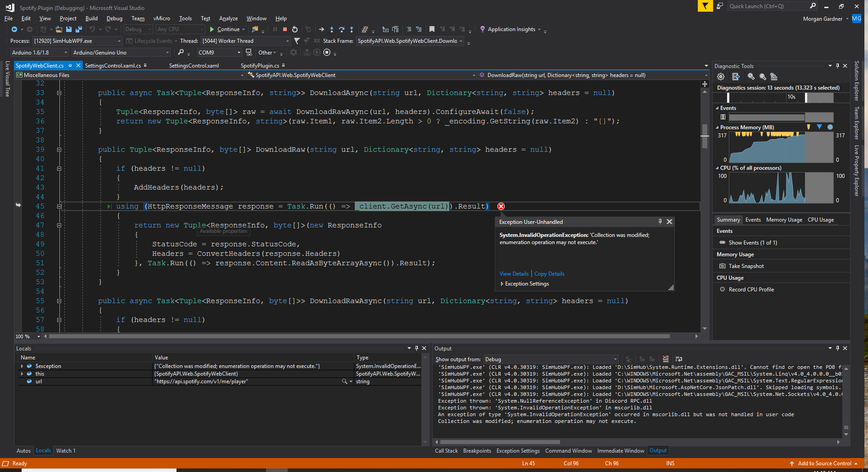Click the Step Over icon
Image resolution: width=868 pixels, height=472 pixels.
pyautogui.click(x=342, y=29)
